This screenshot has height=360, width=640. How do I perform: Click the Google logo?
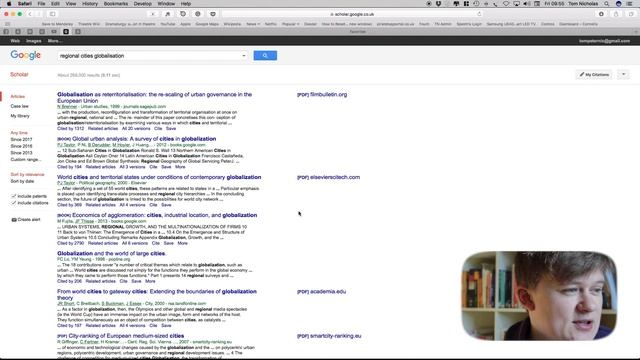25,55
